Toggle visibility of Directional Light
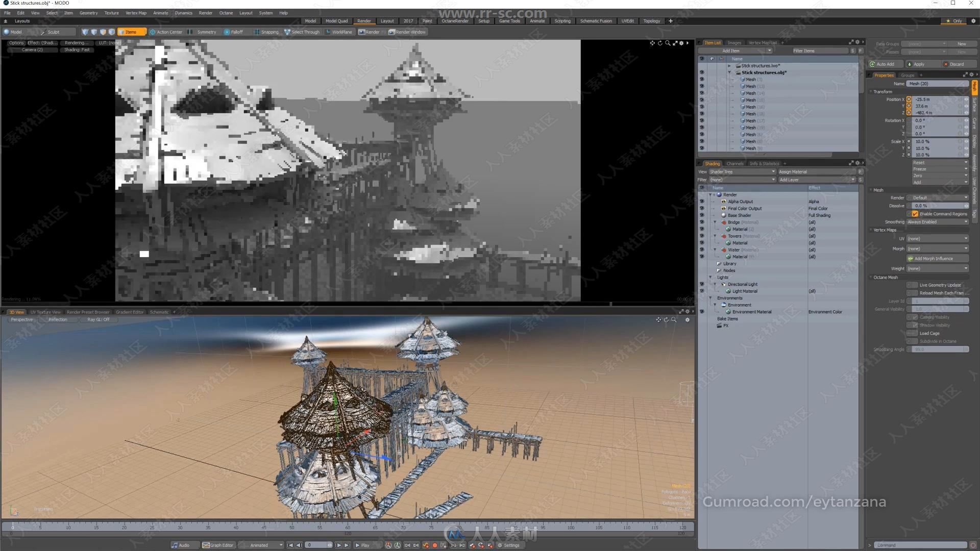This screenshot has height=551, width=980. click(x=701, y=284)
